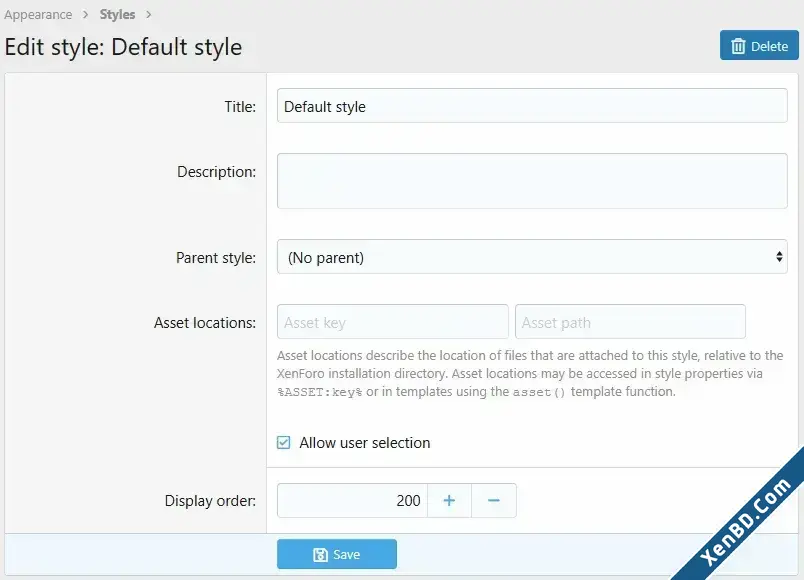Screen dimensions: 804x580
Task: Click the chevron after Styles breadcrumb
Action: (149, 14)
